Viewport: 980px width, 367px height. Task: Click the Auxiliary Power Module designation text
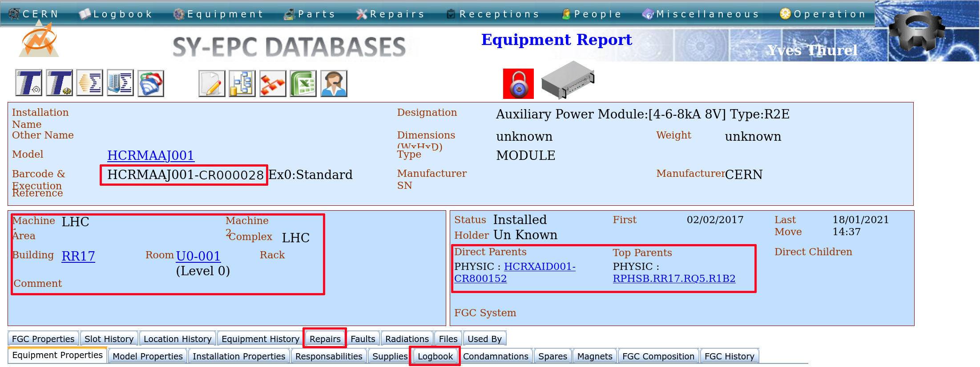click(643, 114)
